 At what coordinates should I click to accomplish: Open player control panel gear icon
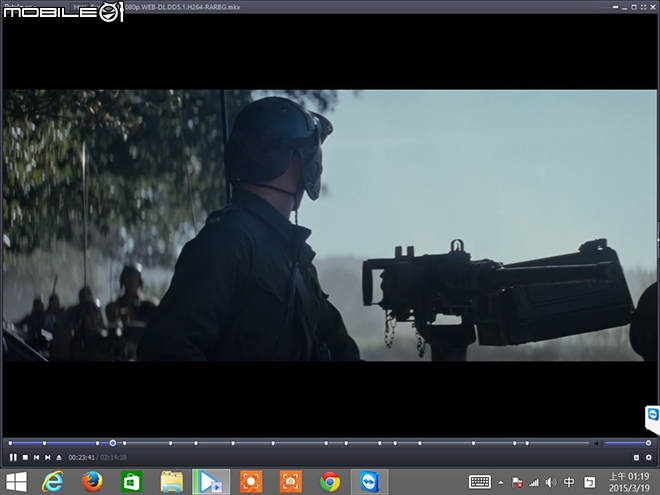pyautogui.click(x=649, y=458)
